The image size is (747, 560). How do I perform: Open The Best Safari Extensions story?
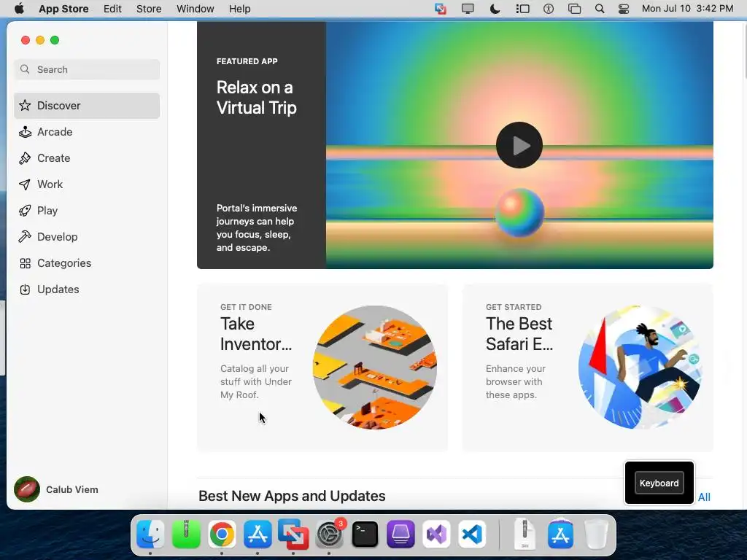point(588,367)
